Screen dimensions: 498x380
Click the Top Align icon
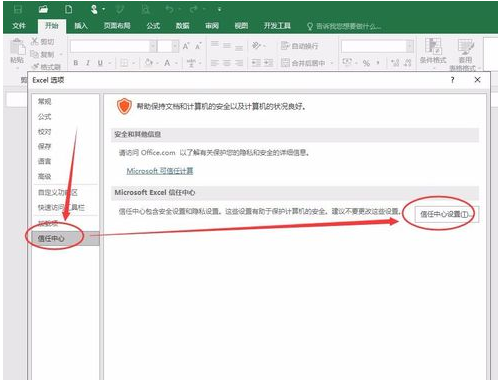tap(215, 44)
